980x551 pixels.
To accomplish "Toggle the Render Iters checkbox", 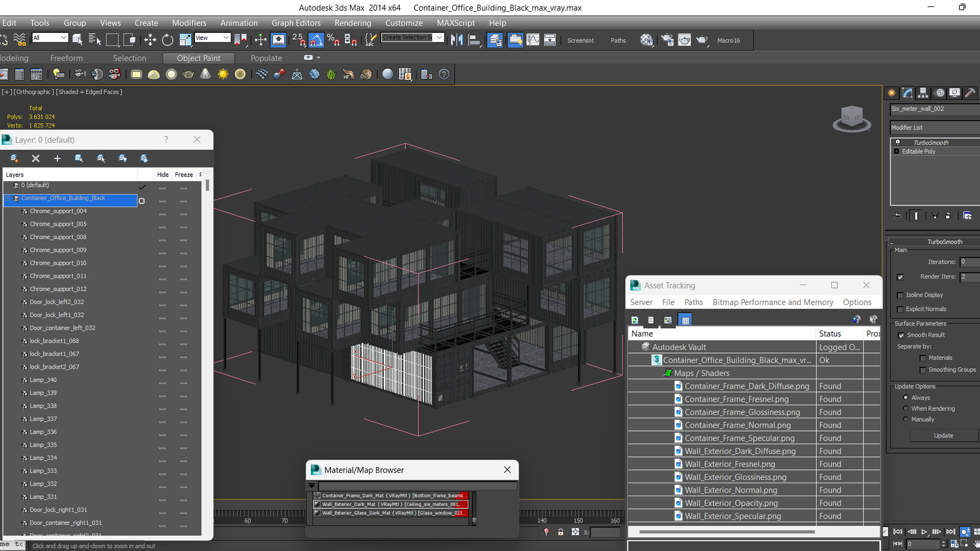I will point(900,277).
